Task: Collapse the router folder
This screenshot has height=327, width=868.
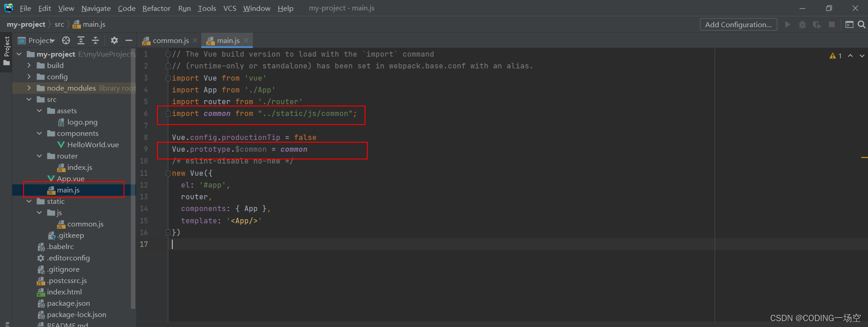Action: (39, 156)
